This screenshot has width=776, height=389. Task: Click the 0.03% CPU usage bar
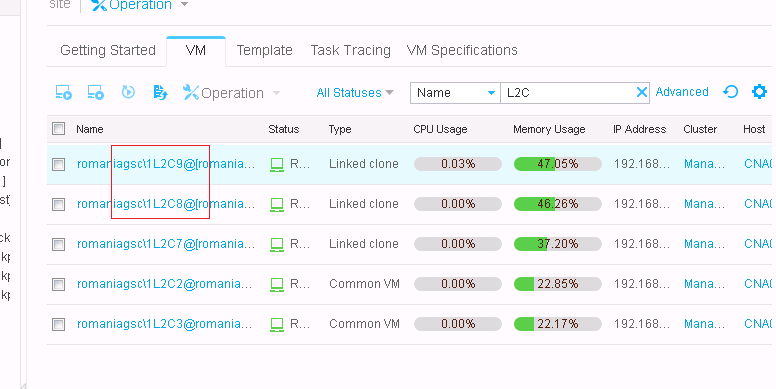point(458,164)
